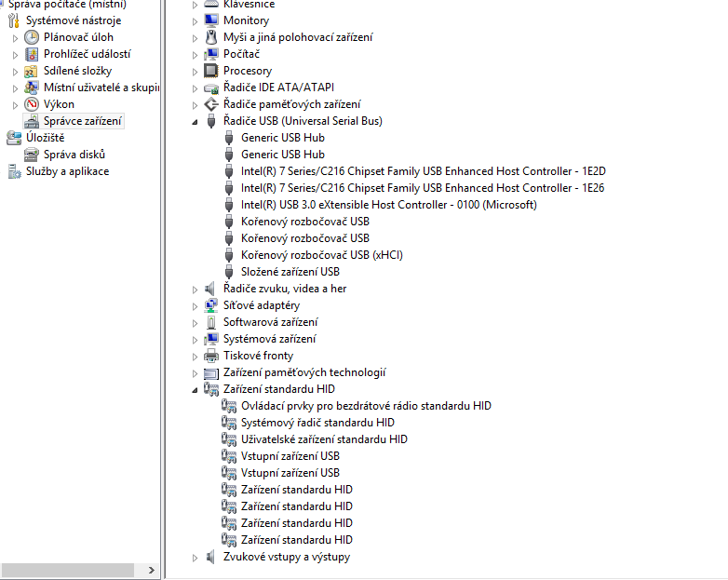This screenshot has height=580, width=728.
Task: Click the Plánovač úloh clock icon
Action: [32, 37]
